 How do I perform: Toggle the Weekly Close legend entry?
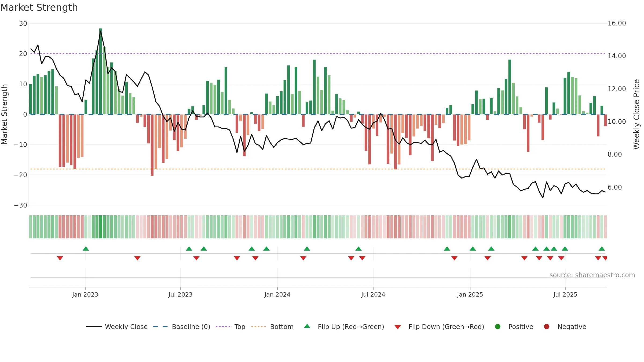(117, 327)
